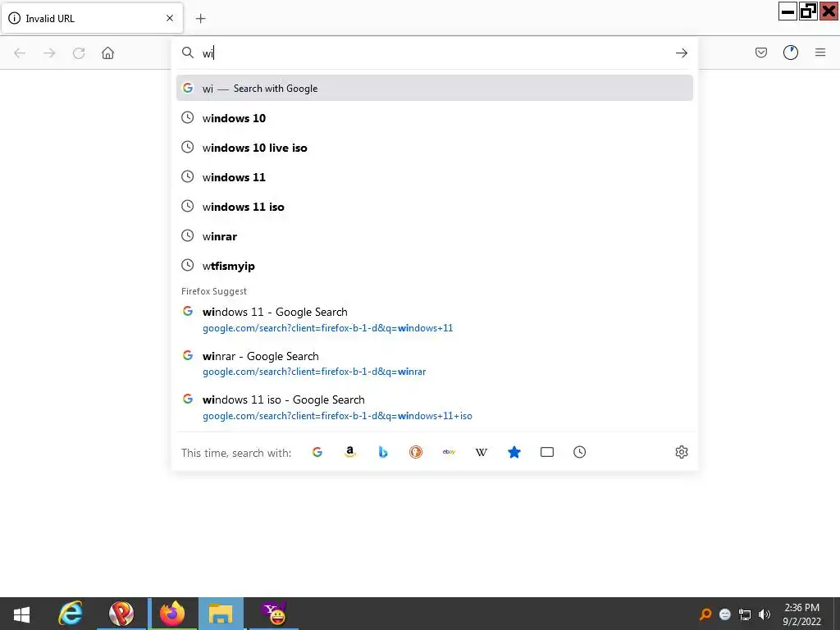The width and height of the screenshot is (840, 630).
Task: Open the Firefox application menu
Action: tap(820, 52)
